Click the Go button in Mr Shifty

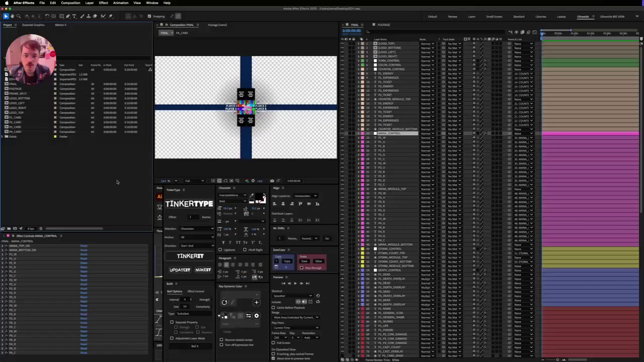[327, 238]
